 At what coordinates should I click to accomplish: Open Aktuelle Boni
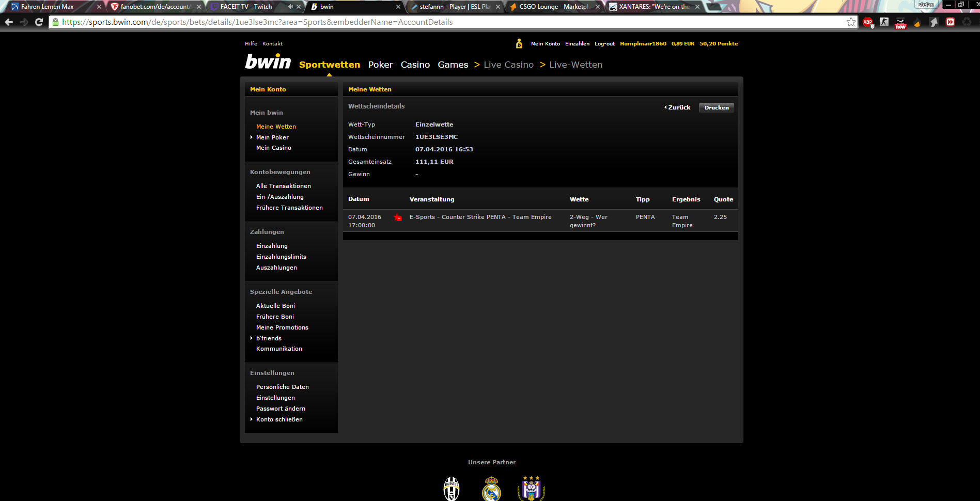click(x=275, y=306)
